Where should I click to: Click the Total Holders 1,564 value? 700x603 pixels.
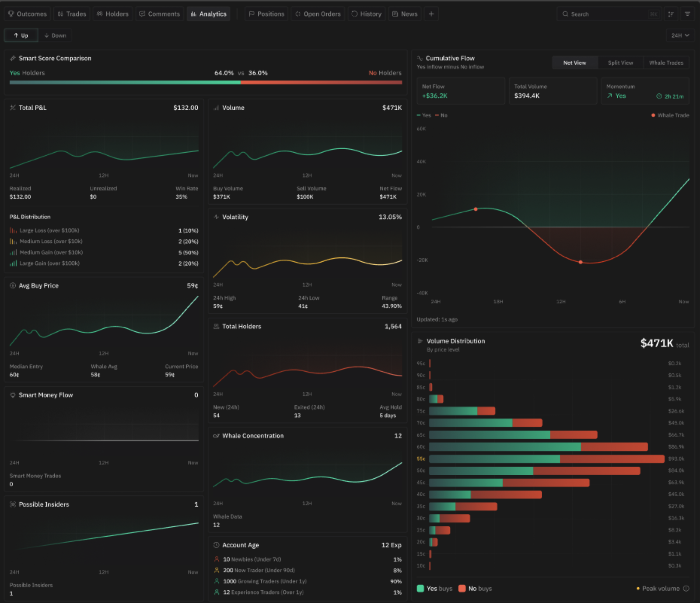point(393,326)
